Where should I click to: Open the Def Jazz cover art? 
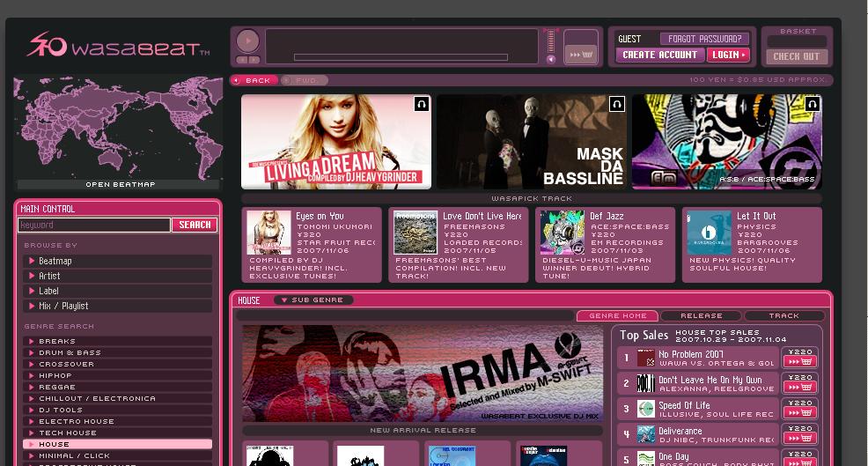coord(563,233)
